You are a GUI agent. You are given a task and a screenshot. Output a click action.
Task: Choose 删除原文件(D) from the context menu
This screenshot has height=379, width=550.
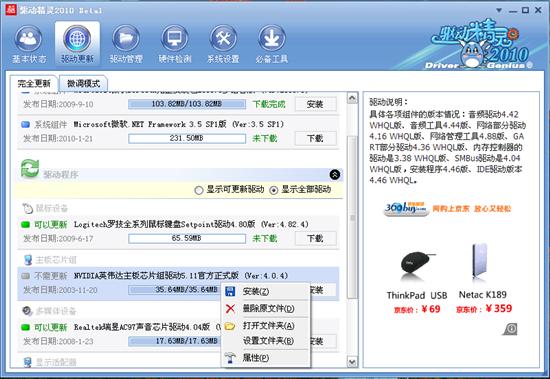click(266, 308)
